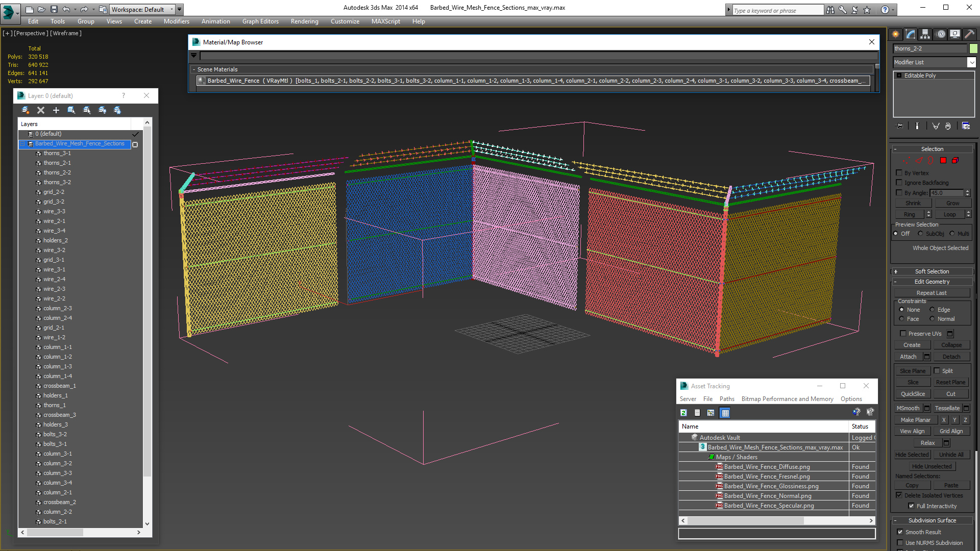
Task: Click object color swatch beside thorns_2-2
Action: click(973, 48)
